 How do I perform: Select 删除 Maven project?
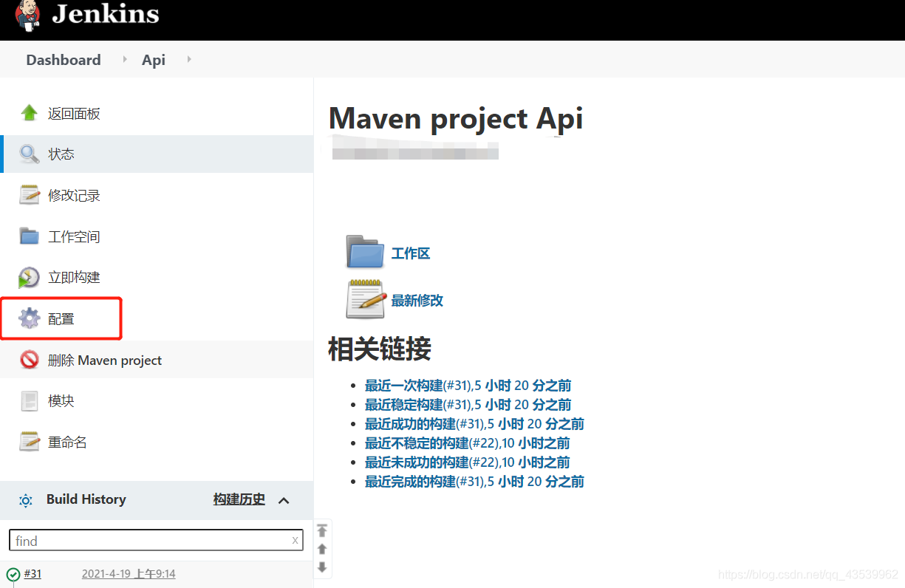point(105,360)
